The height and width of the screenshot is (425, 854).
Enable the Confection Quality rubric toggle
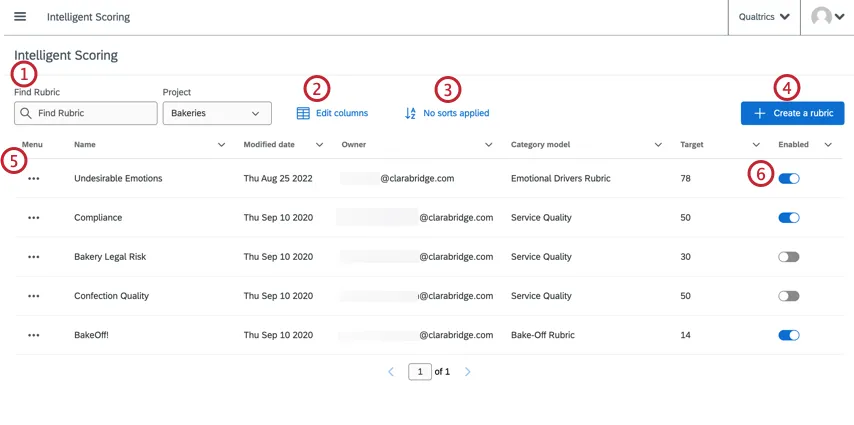789,296
